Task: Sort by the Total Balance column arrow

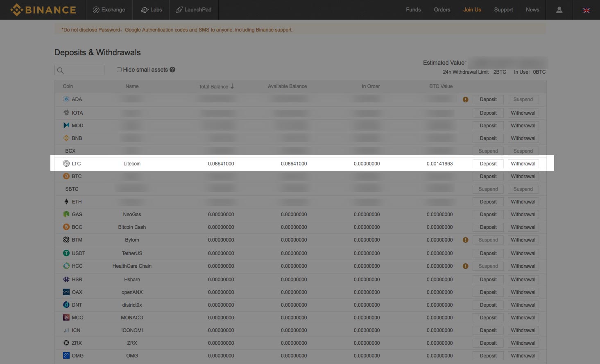Action: (232, 86)
